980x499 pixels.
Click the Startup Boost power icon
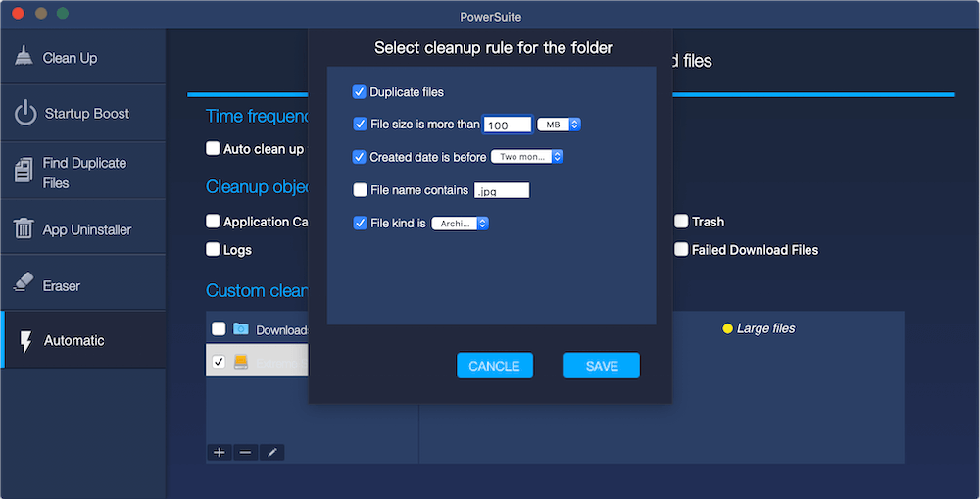tap(25, 113)
